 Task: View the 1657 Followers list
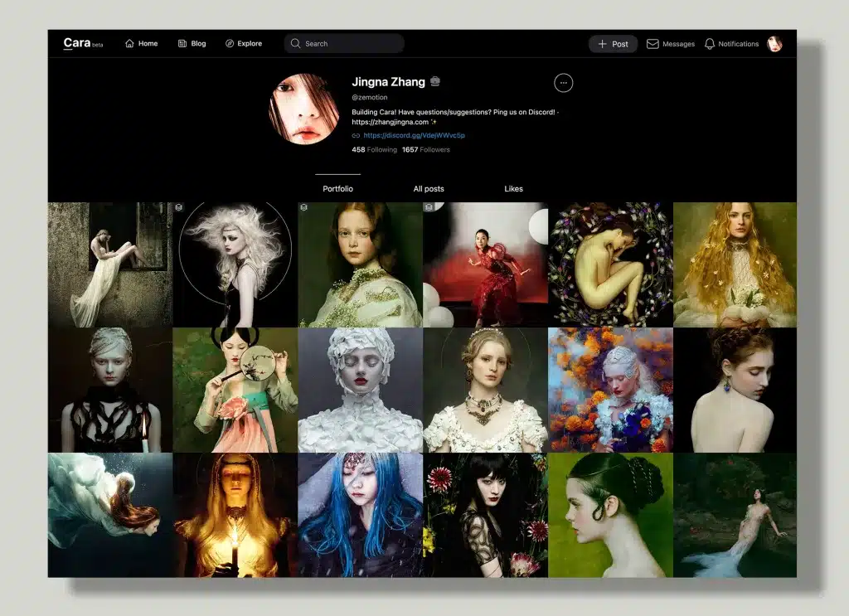coord(425,150)
